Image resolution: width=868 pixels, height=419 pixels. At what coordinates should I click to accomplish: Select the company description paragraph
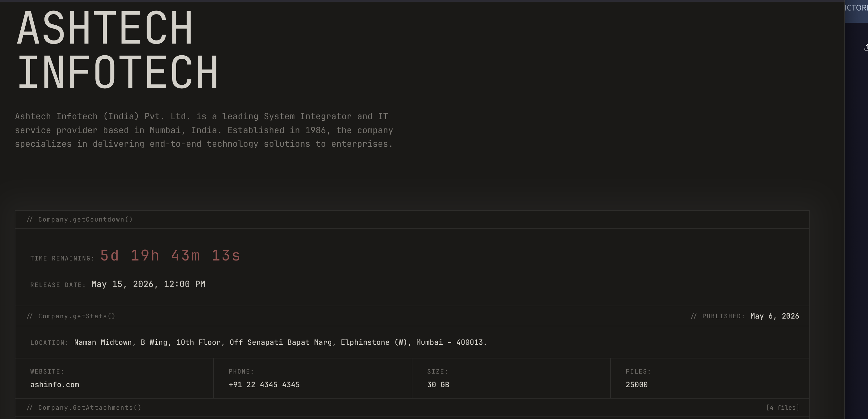point(204,130)
